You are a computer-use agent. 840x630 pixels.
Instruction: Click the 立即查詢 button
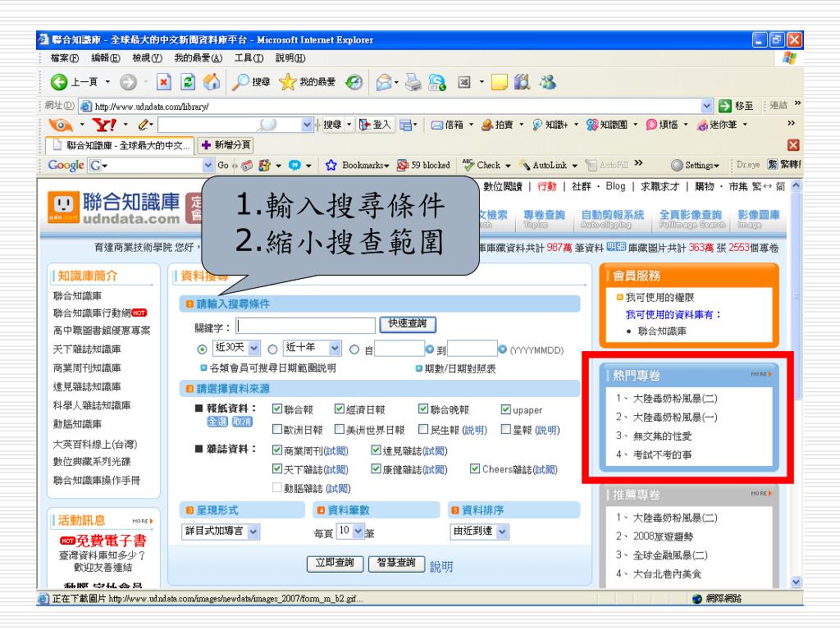tap(335, 563)
